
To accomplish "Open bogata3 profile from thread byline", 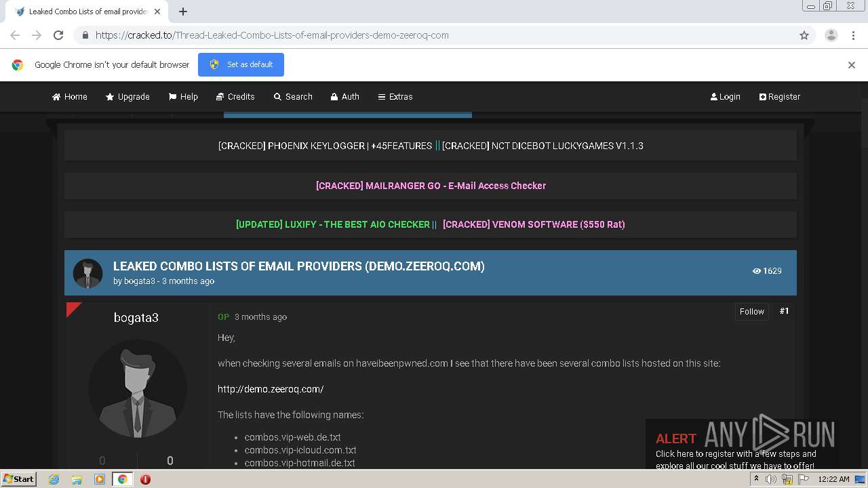I will coord(139,281).
